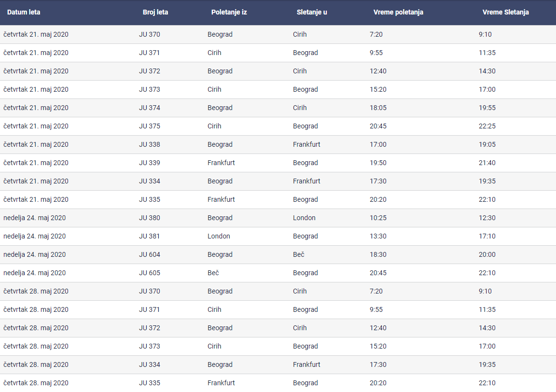Click the 17:10 arrival time
Image resolution: width=556 pixels, height=392 pixels.
click(487, 236)
